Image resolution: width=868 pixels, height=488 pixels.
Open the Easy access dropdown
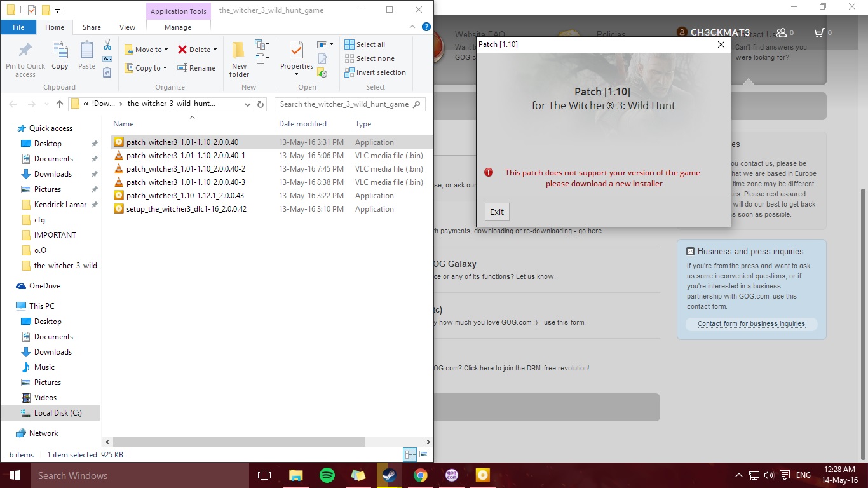click(x=261, y=58)
